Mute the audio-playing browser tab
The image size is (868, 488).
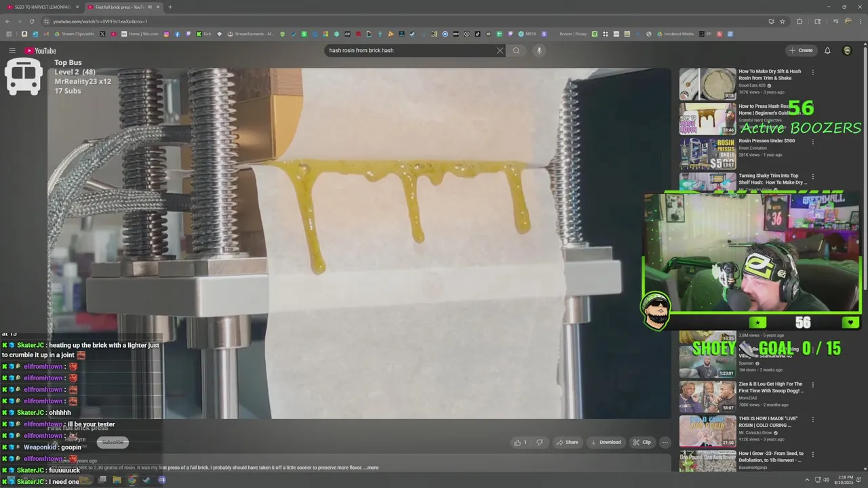point(149,7)
